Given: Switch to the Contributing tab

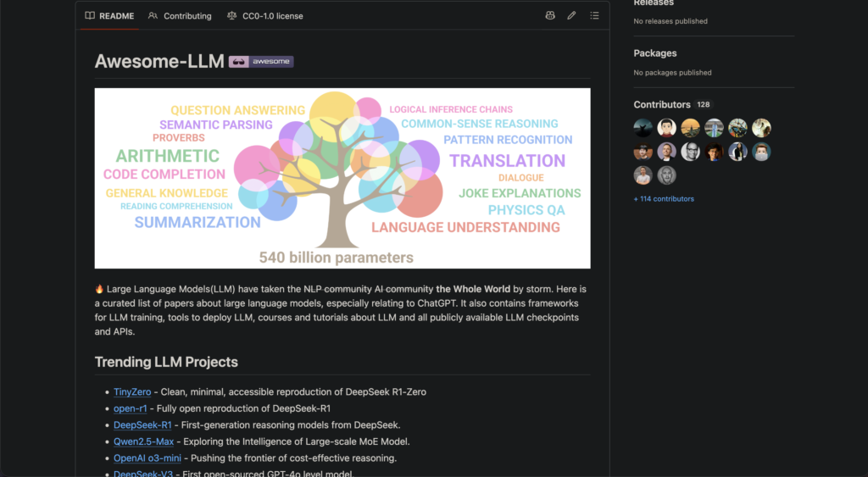Looking at the screenshot, I should (180, 16).
